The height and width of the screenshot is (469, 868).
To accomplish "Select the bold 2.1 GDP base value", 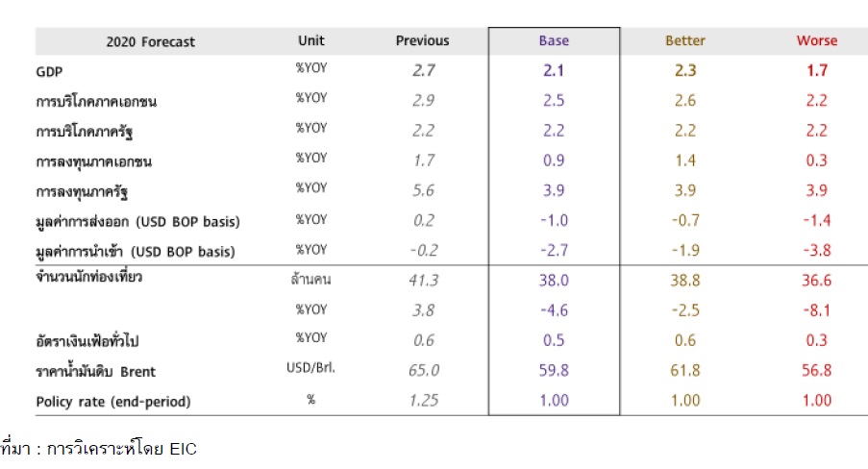I will 554,70.
